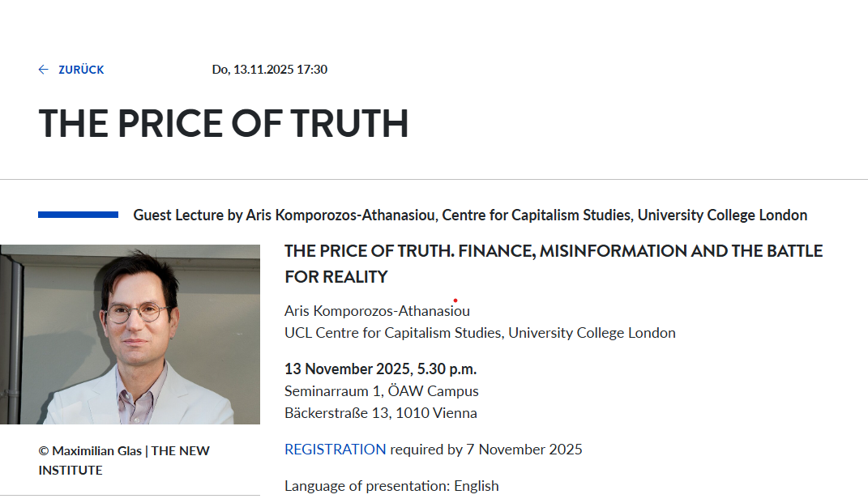Click the back arrow icon

[44, 70]
